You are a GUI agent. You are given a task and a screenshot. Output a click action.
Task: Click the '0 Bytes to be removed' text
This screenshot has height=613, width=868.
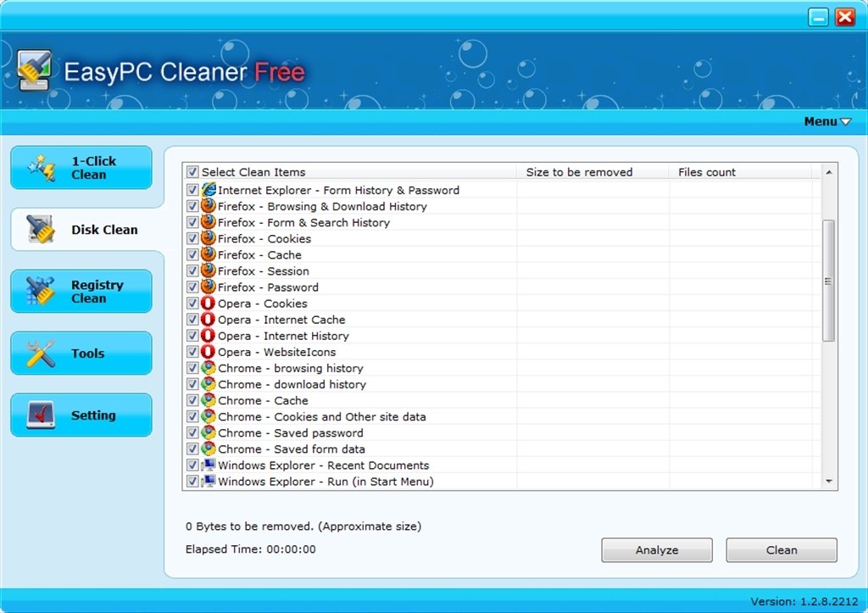[x=250, y=526]
